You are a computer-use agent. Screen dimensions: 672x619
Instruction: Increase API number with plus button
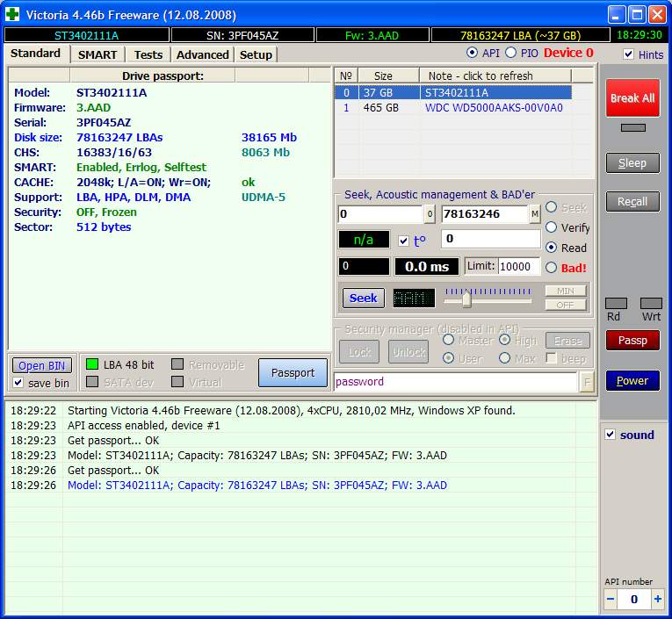(658, 600)
